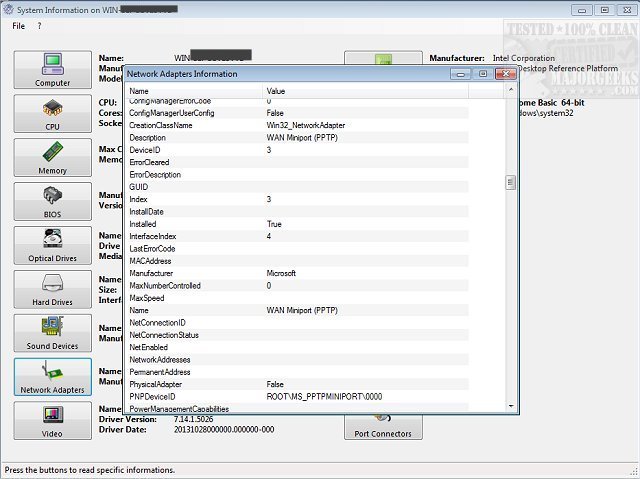Select the InstallDate row
640x479 pixels.
coord(298,212)
